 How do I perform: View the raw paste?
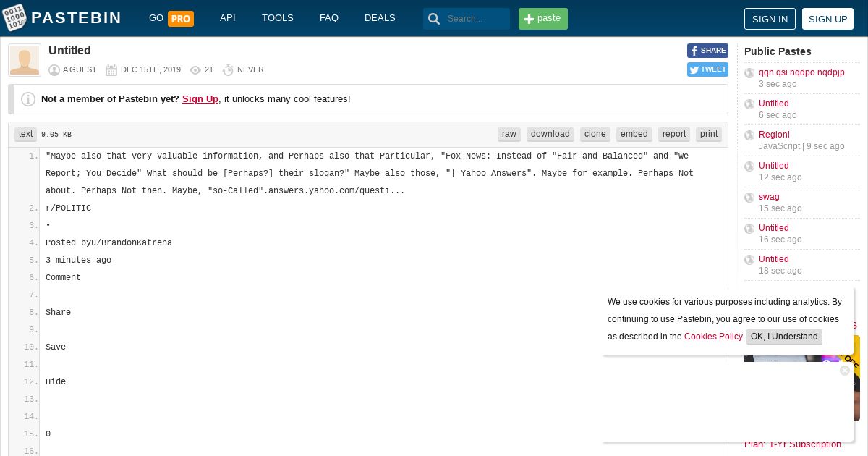[509, 134]
